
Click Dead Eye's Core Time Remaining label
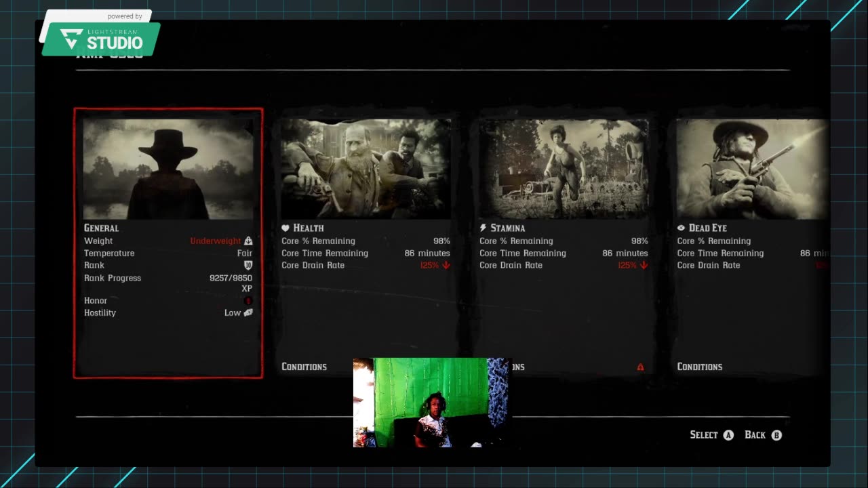point(720,253)
